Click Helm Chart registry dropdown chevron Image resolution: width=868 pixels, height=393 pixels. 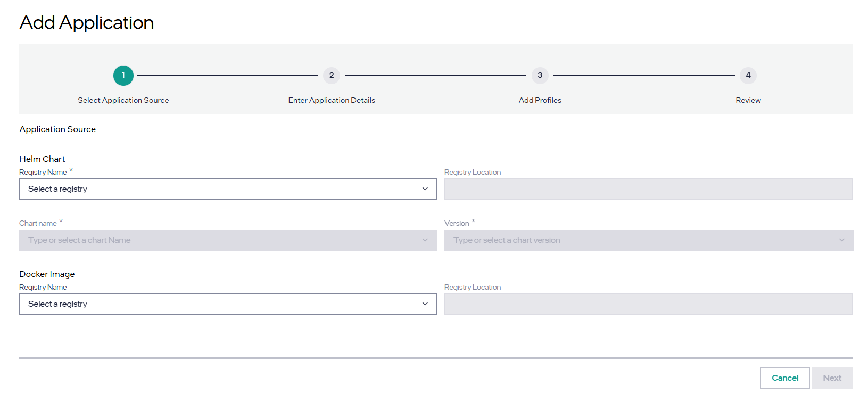click(x=425, y=189)
